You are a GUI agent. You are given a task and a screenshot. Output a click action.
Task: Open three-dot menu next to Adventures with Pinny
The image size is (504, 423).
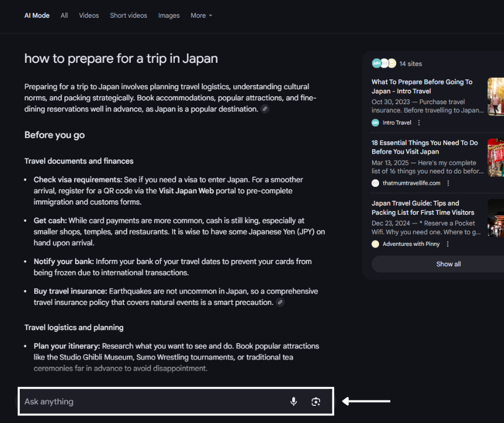448,244
